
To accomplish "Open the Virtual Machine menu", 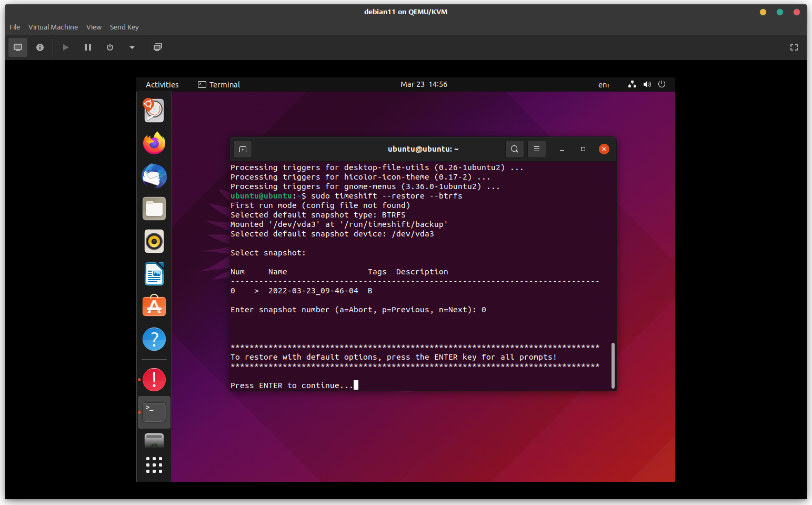I will click(x=53, y=27).
